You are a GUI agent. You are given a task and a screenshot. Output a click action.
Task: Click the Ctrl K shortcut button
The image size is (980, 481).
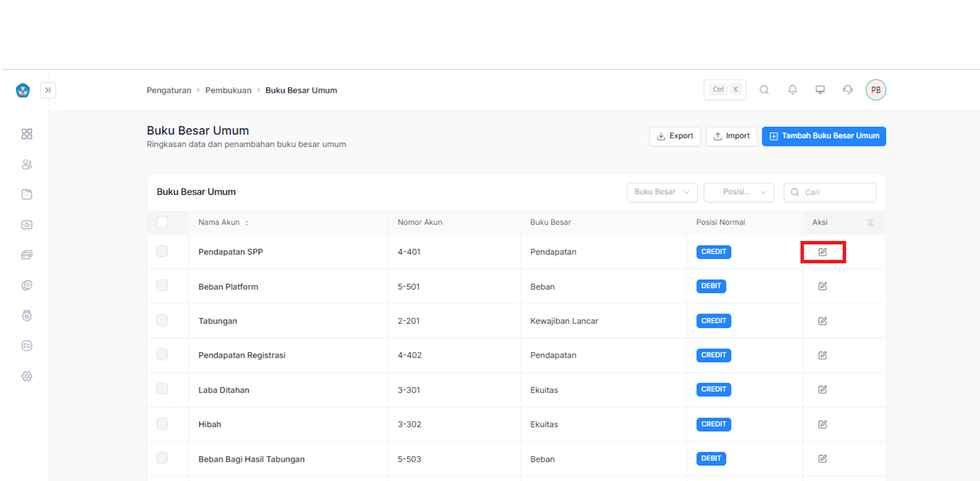coord(725,90)
